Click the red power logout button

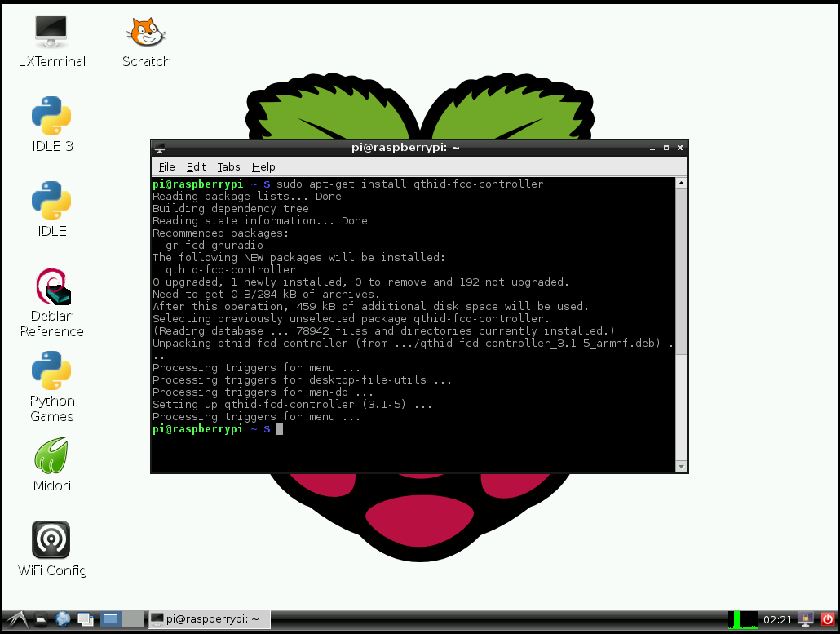click(829, 619)
